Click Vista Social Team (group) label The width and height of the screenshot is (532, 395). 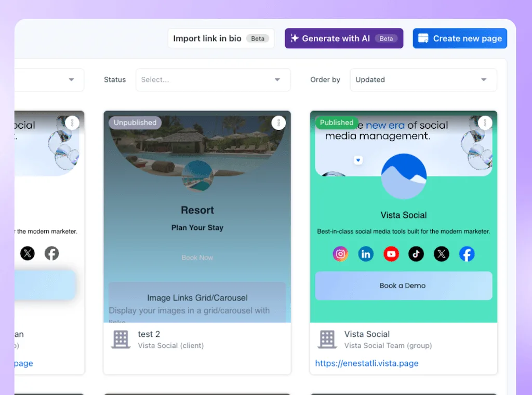(x=388, y=346)
